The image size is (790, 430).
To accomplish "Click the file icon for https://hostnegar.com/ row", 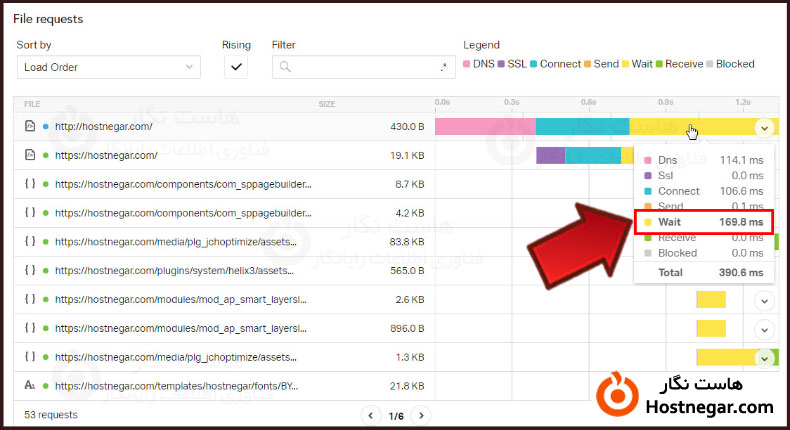I will [x=30, y=155].
